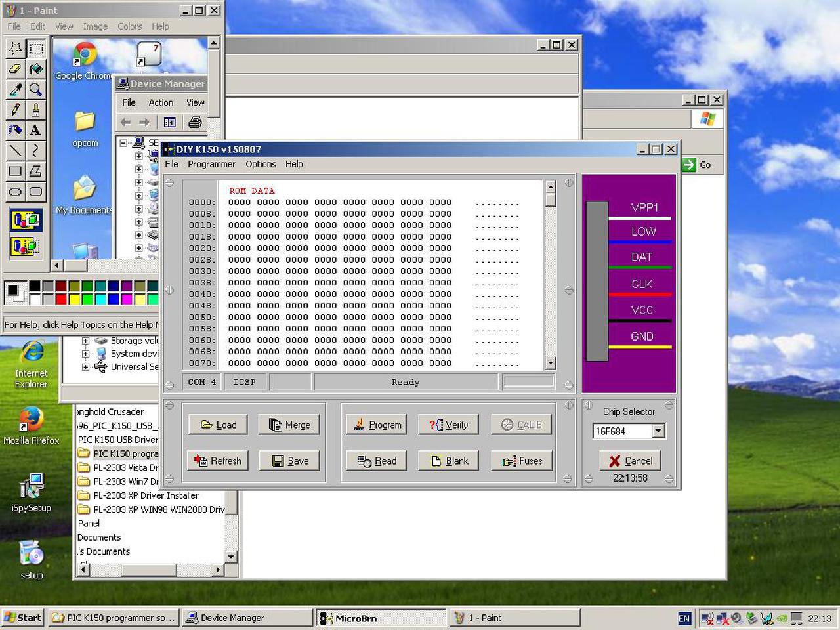
Task: Click Device Manager's console tree toolbar icon
Action: [x=169, y=122]
